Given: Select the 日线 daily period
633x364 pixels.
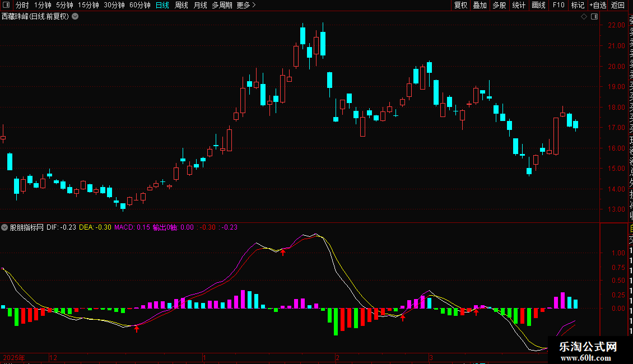Looking at the screenshot, I should (x=162, y=5).
